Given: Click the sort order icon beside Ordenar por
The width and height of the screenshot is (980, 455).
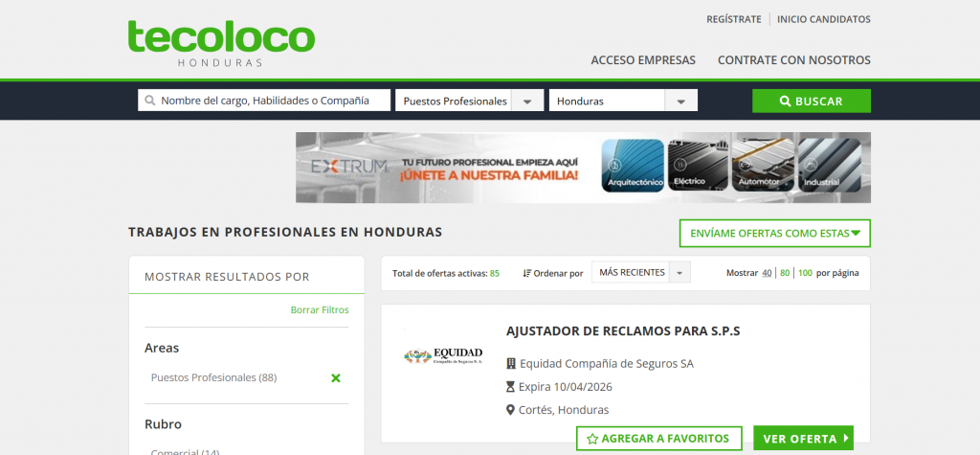Looking at the screenshot, I should [x=527, y=273].
